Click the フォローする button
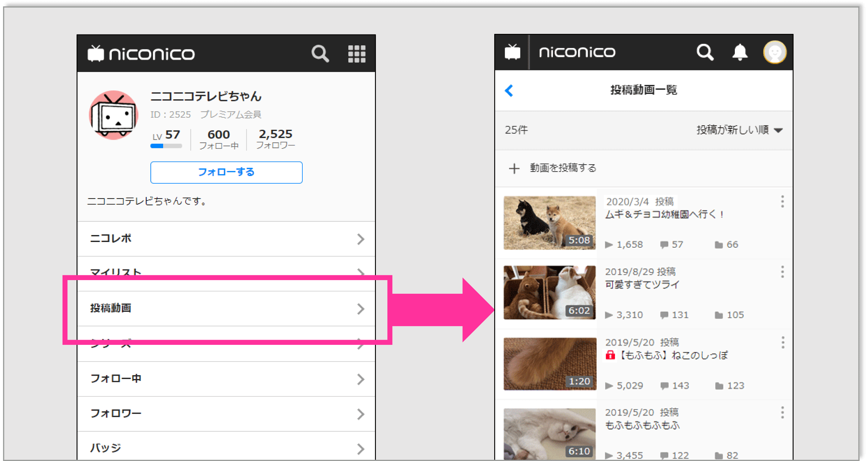Viewport: 868px width, 461px height. [x=226, y=172]
